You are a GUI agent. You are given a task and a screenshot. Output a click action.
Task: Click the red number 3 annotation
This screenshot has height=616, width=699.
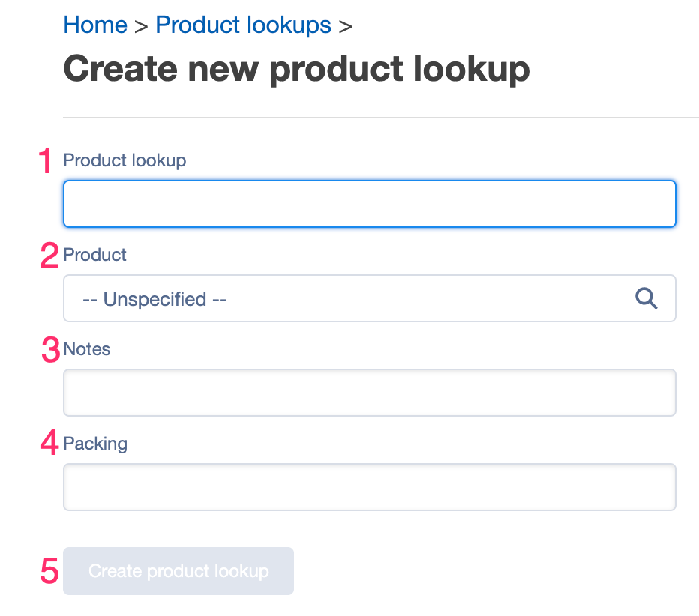point(50,350)
